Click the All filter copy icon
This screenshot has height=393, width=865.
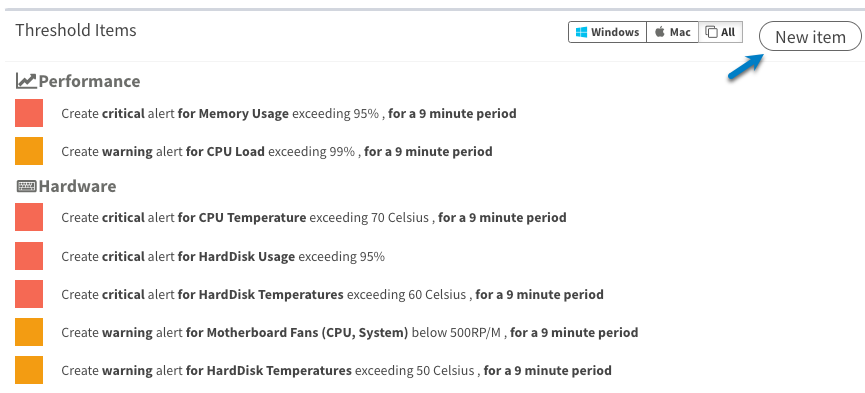click(x=712, y=32)
